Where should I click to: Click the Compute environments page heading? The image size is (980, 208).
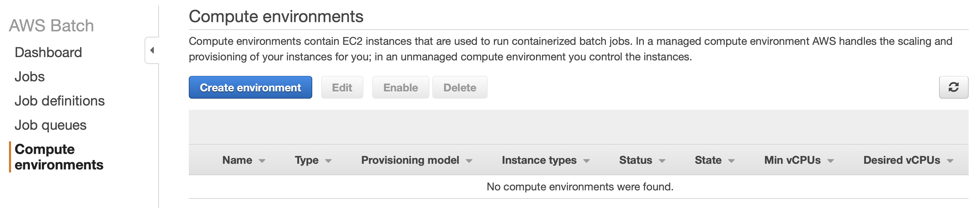point(276,17)
